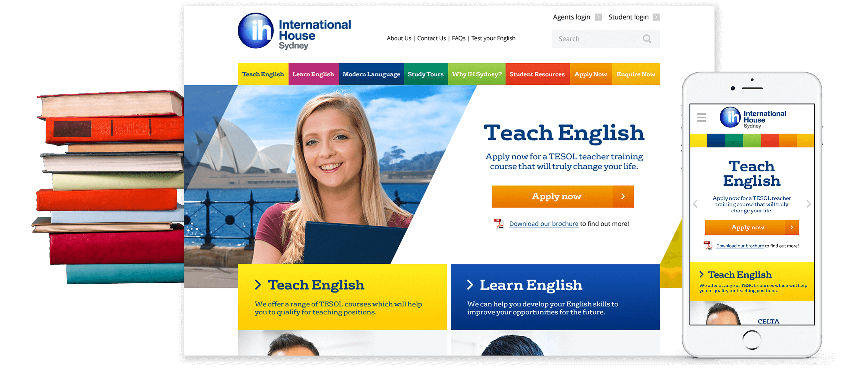Click the Agents login link
The width and height of the screenshot is (868, 372).
[x=571, y=17]
